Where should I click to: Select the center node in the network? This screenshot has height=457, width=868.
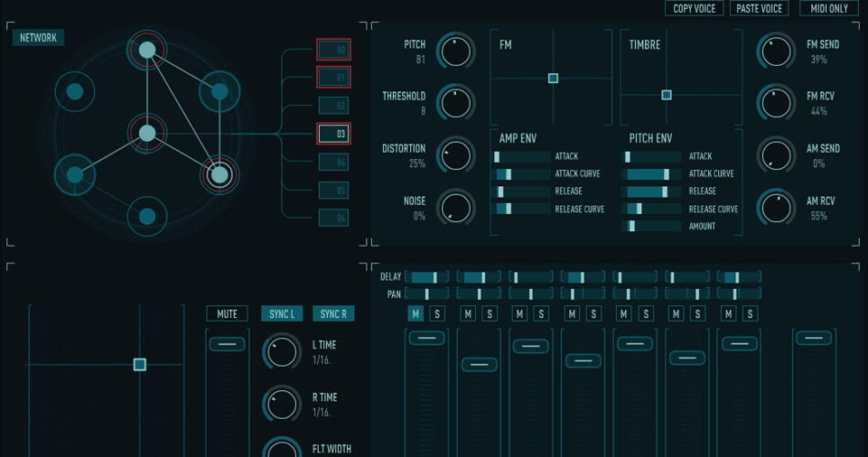[x=147, y=133]
